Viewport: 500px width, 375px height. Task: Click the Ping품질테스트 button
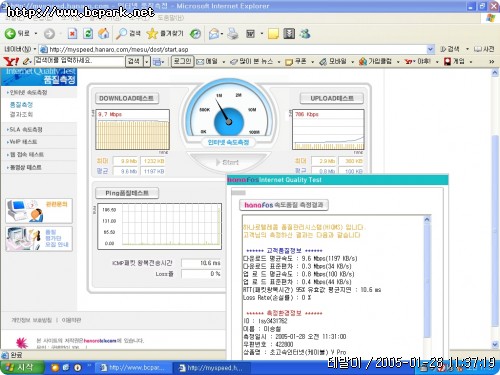pyautogui.click(x=127, y=193)
